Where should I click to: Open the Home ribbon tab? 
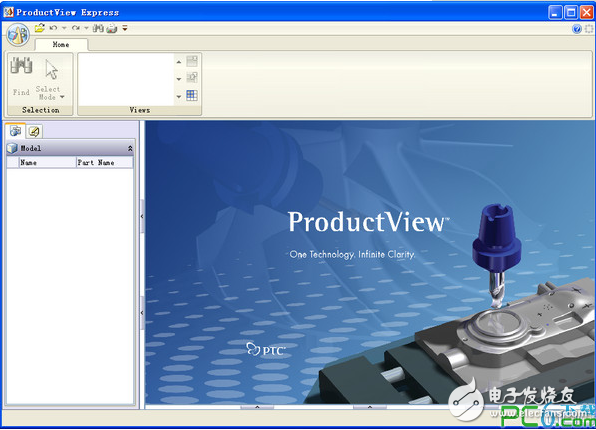click(x=61, y=44)
